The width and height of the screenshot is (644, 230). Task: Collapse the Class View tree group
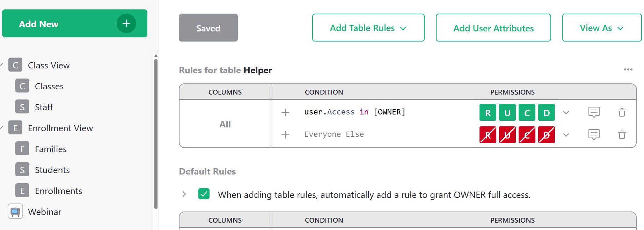(x=1, y=65)
